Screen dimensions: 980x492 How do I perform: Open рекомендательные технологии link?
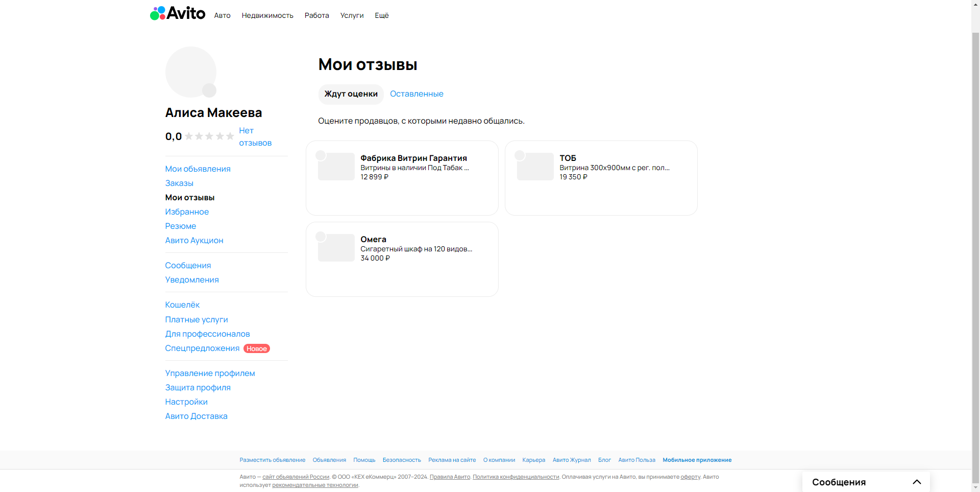click(x=315, y=485)
